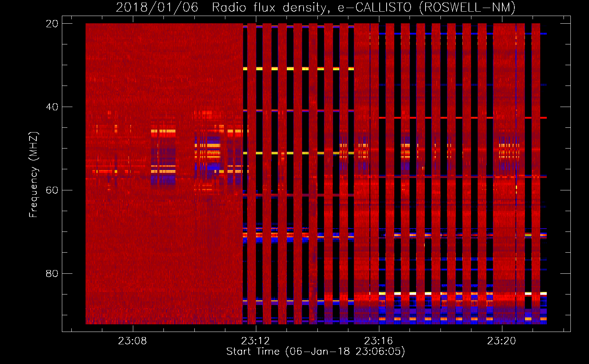Screen dimensions: 589x364
Task: Click the 'Start Time (06-Jan-18 23:06:05)' axis label
Action: click(x=316, y=352)
